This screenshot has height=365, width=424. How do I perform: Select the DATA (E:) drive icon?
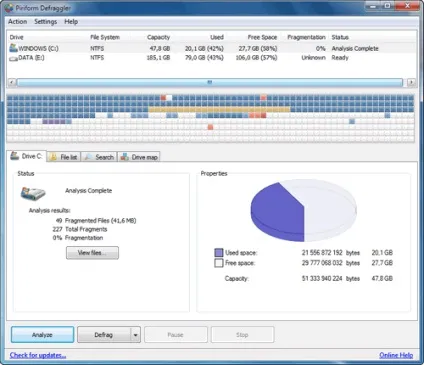point(13,58)
